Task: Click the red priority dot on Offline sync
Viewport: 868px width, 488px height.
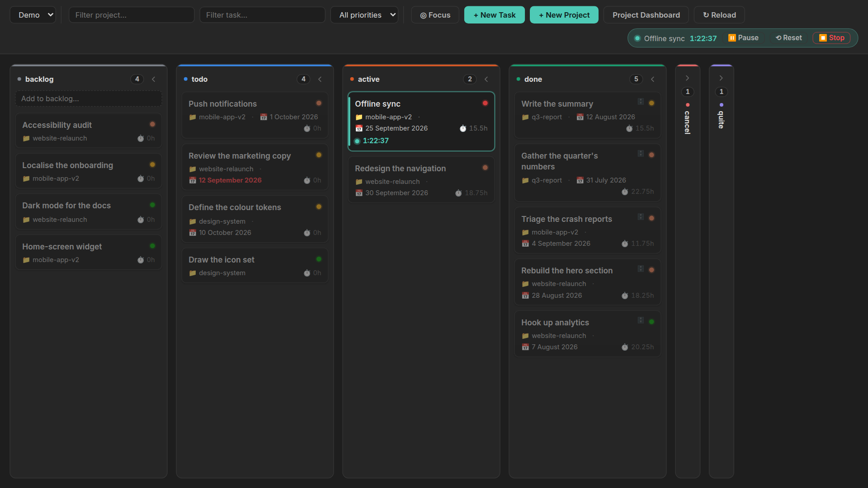Action: point(485,103)
